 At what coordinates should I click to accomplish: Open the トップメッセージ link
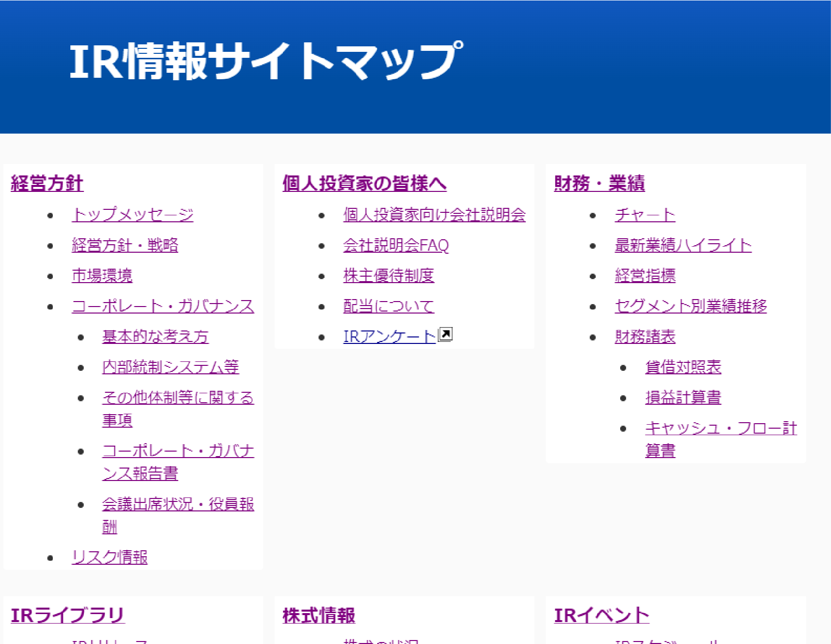[x=133, y=215]
